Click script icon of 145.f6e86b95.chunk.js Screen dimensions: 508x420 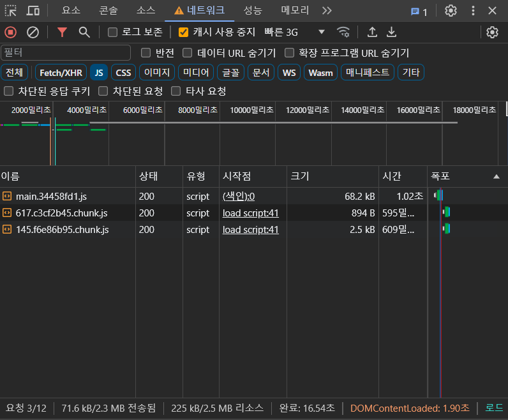pos(7,229)
